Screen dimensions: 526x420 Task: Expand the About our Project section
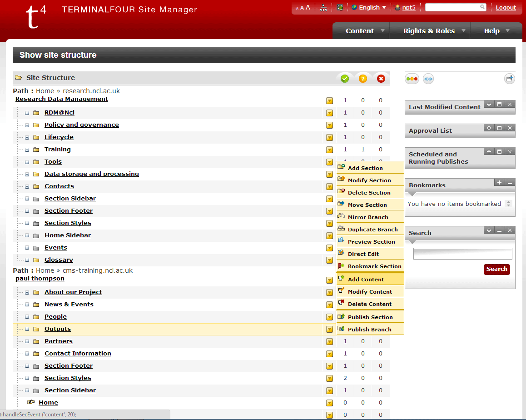click(27, 292)
